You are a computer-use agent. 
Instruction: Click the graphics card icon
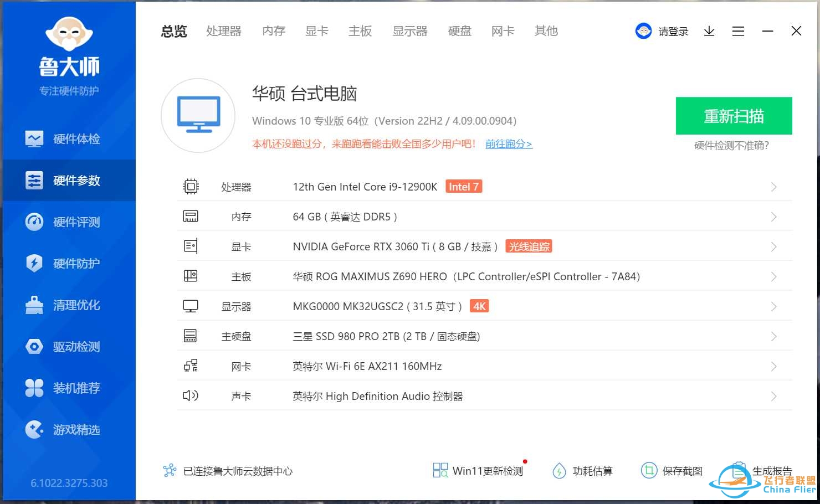(191, 246)
